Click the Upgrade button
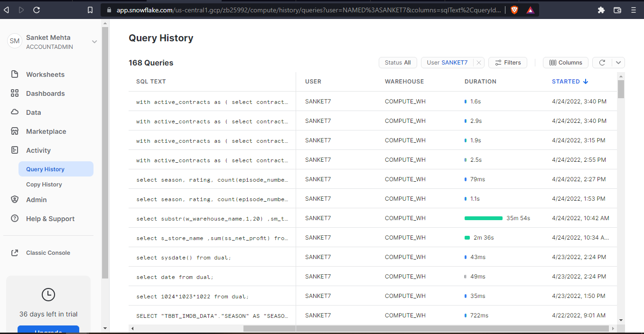 click(x=48, y=331)
